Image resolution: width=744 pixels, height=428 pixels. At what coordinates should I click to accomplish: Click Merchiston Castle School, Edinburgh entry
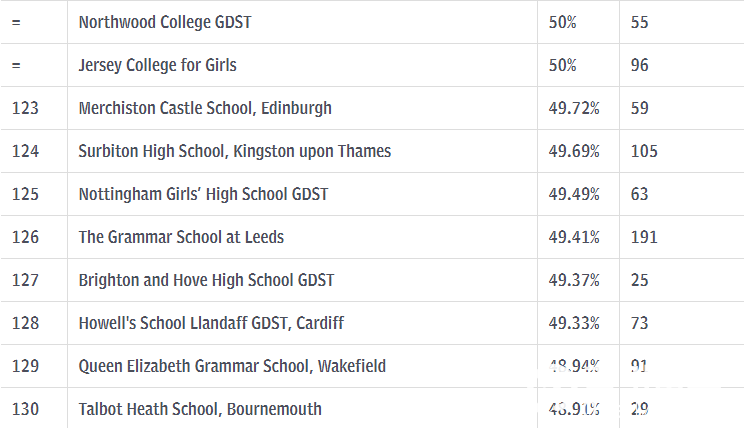[205, 108]
